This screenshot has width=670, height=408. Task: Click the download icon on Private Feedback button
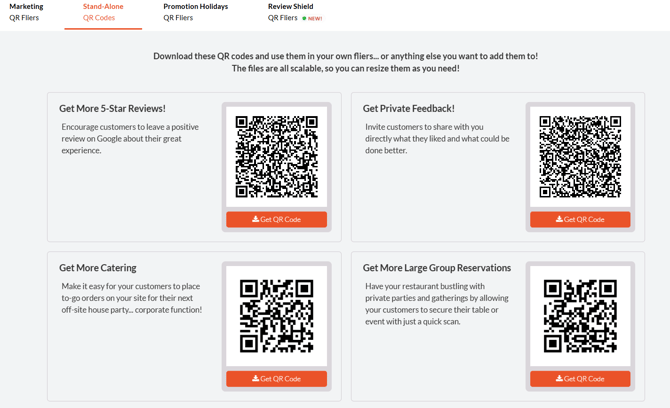point(559,219)
